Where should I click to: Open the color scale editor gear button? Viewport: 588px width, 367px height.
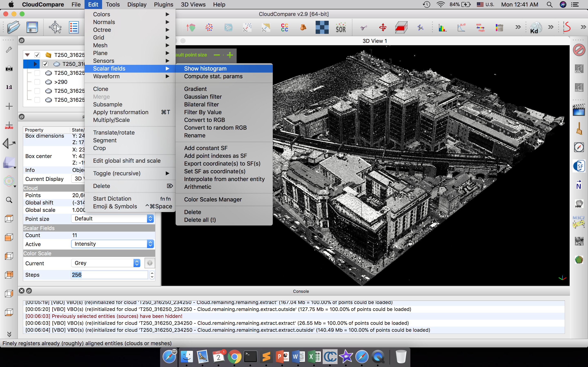(150, 263)
